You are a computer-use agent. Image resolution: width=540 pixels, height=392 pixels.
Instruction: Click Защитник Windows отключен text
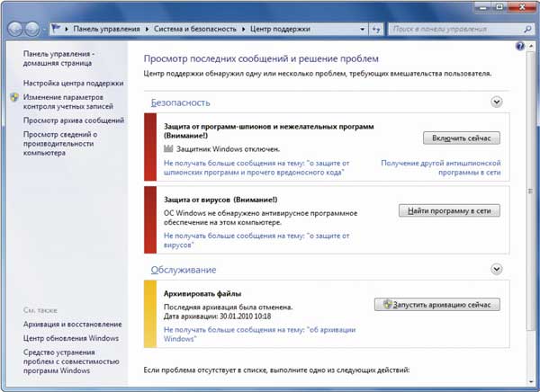[x=228, y=149]
